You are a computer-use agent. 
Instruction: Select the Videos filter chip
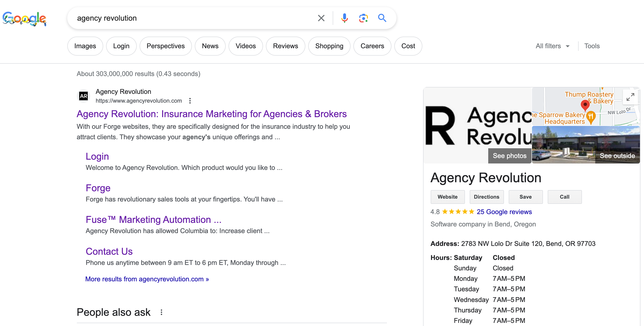pos(245,46)
